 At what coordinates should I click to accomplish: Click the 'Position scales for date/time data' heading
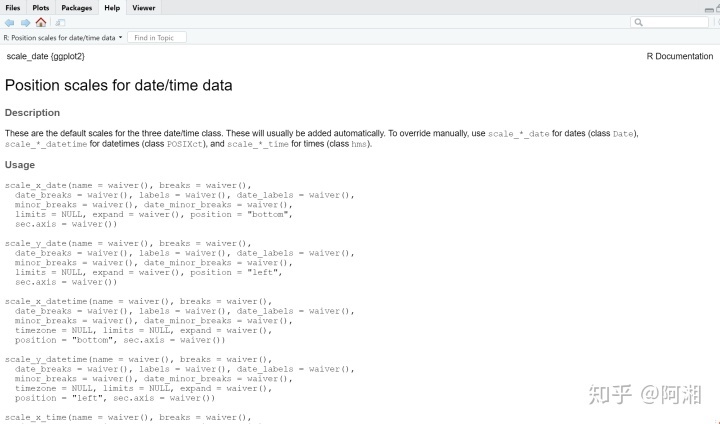(x=118, y=85)
